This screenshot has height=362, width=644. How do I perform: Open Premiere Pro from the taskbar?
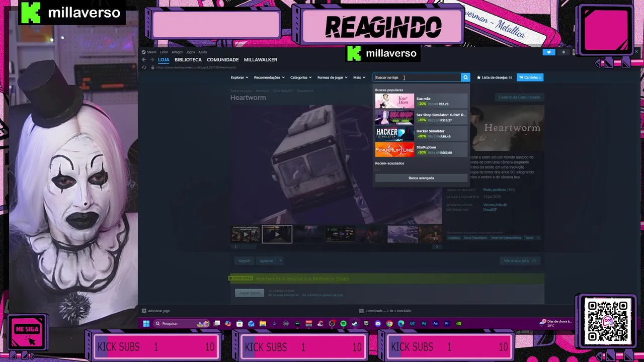[447, 323]
